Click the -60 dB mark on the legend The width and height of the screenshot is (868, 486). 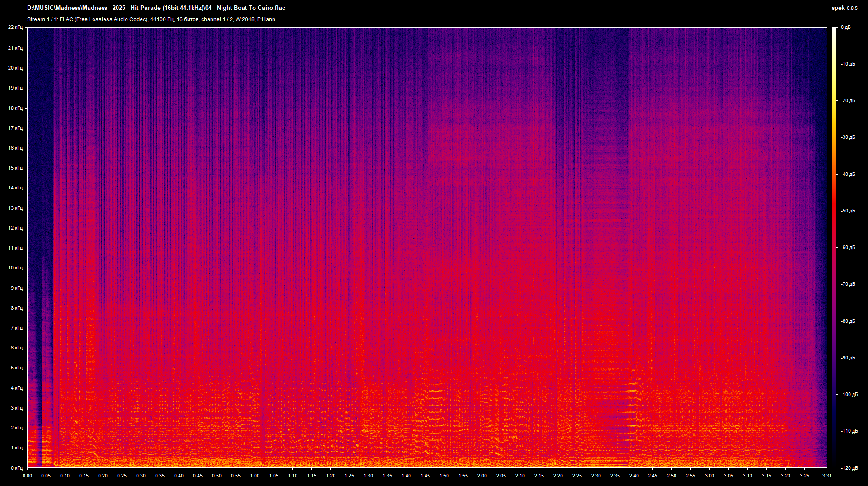(x=848, y=246)
